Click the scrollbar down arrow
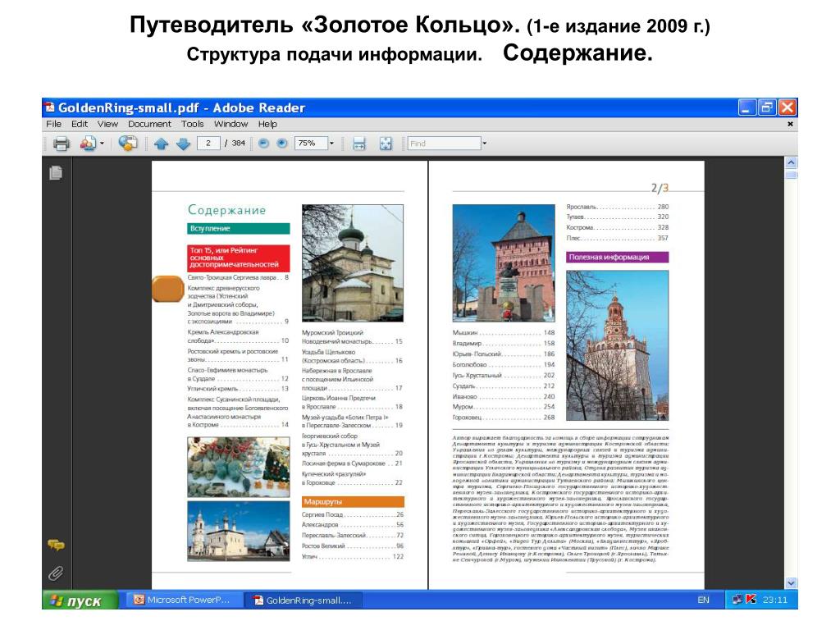Screen dimensions: 840x630 tap(791, 583)
